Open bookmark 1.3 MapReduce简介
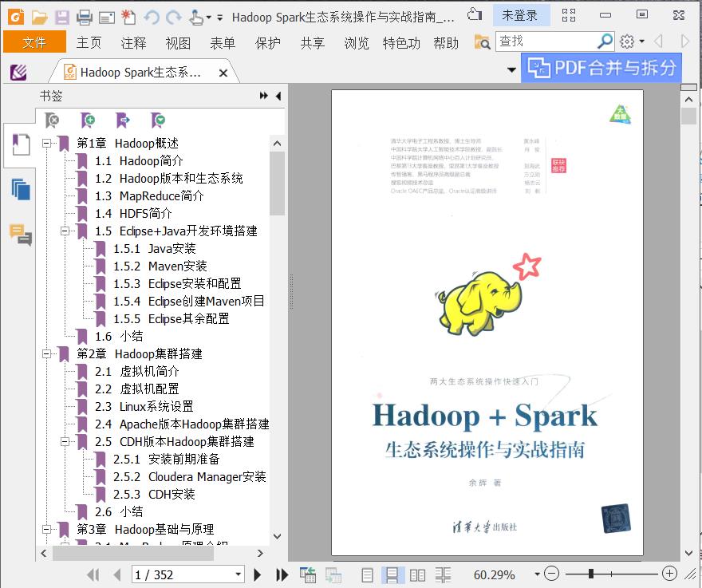 (x=149, y=196)
